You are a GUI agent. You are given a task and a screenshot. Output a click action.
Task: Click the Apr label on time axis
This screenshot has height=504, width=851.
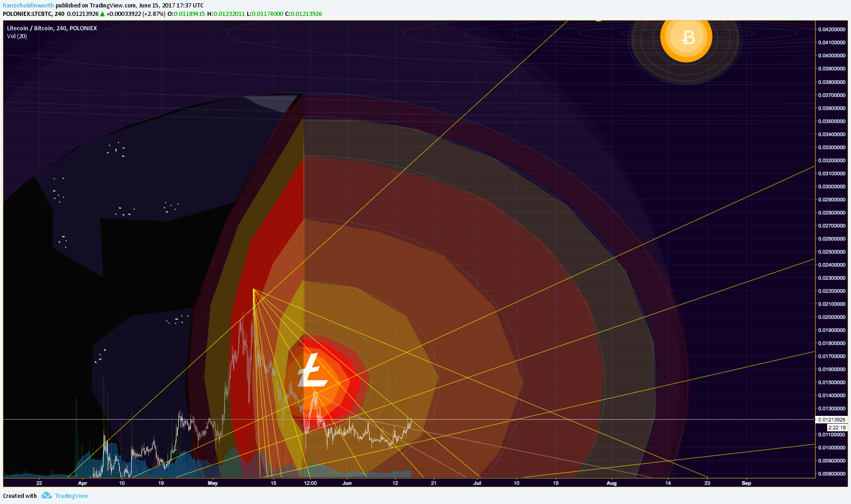(83, 483)
